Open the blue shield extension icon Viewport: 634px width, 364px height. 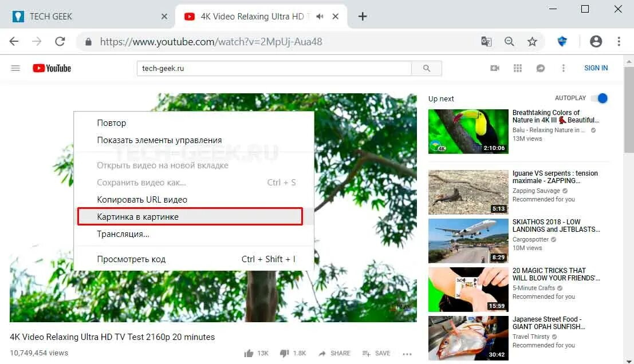pyautogui.click(x=562, y=41)
